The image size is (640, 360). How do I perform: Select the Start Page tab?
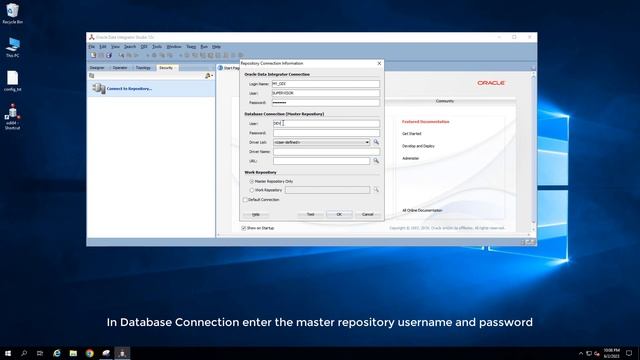[x=229, y=68]
